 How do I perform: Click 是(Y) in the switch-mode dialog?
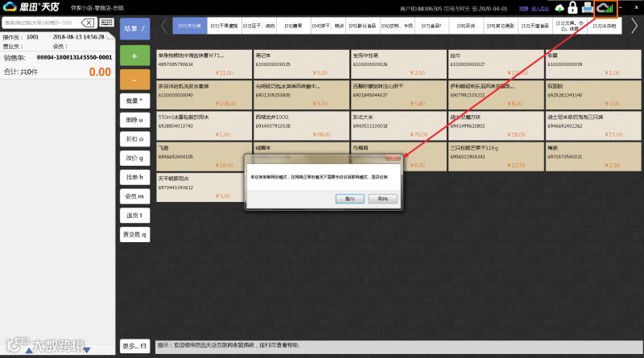click(x=350, y=199)
